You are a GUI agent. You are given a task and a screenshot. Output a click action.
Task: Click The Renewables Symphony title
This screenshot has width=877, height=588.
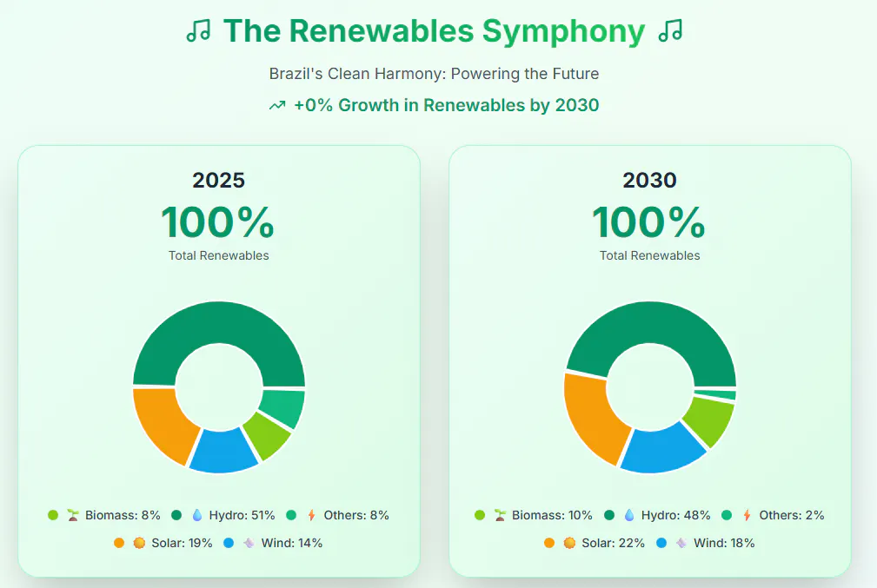click(x=434, y=30)
